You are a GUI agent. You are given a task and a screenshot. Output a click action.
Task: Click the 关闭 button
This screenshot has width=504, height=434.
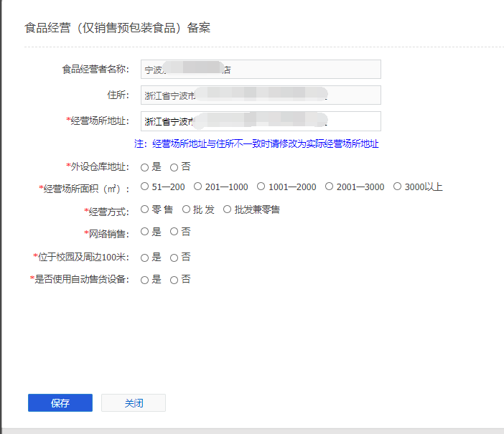[134, 403]
